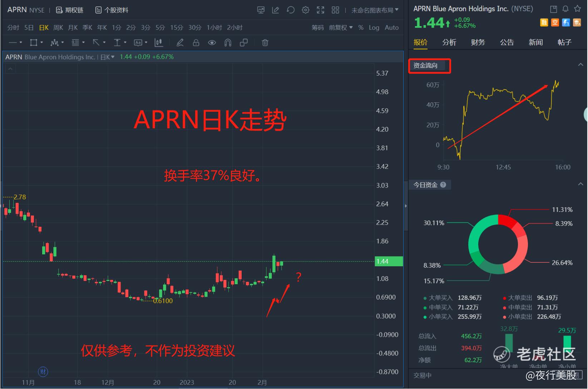Open the 未命名图表布局 layout dropdown

375,10
